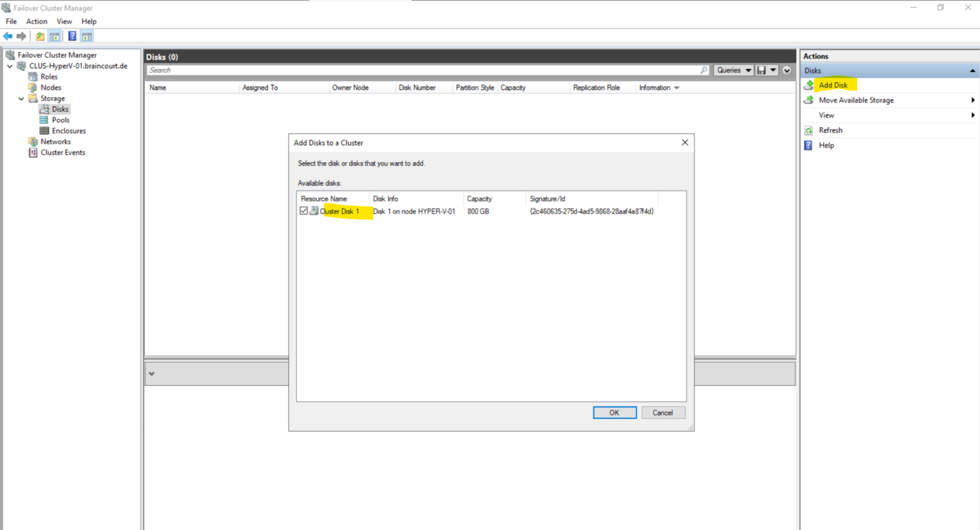Viewport: 980px width, 530px height.
Task: Collapse the Storage tree node
Action: tap(22, 98)
